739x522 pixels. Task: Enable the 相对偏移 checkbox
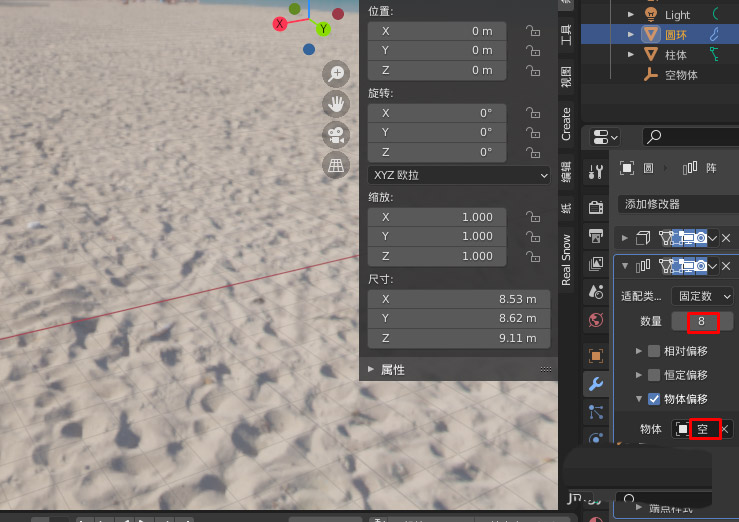coord(654,351)
